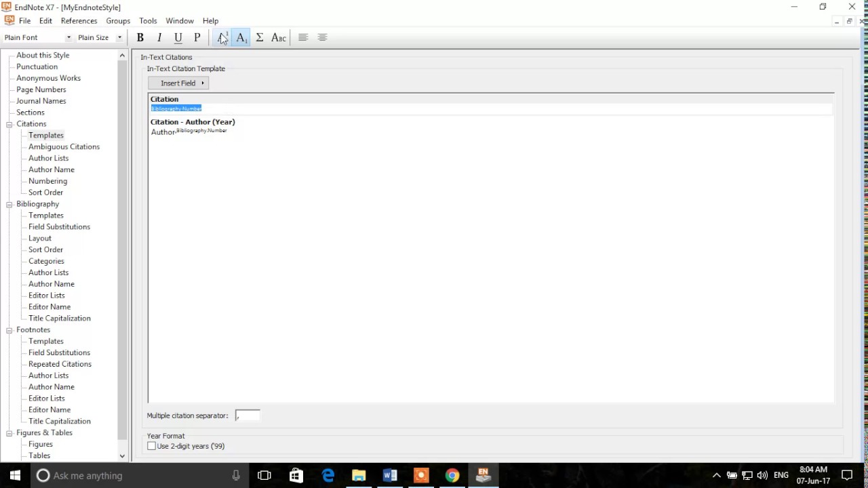868x488 pixels.
Task: Open ENG language indicator
Action: pos(781,475)
